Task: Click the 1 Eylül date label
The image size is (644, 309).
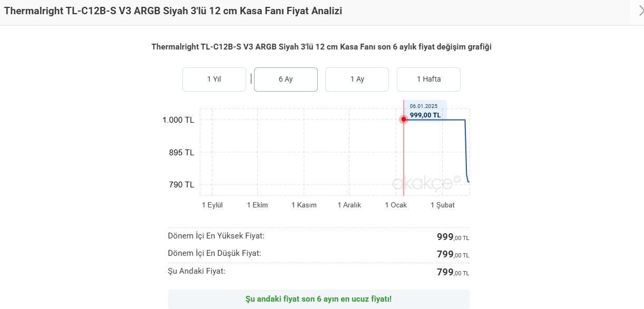Action: pyautogui.click(x=212, y=205)
